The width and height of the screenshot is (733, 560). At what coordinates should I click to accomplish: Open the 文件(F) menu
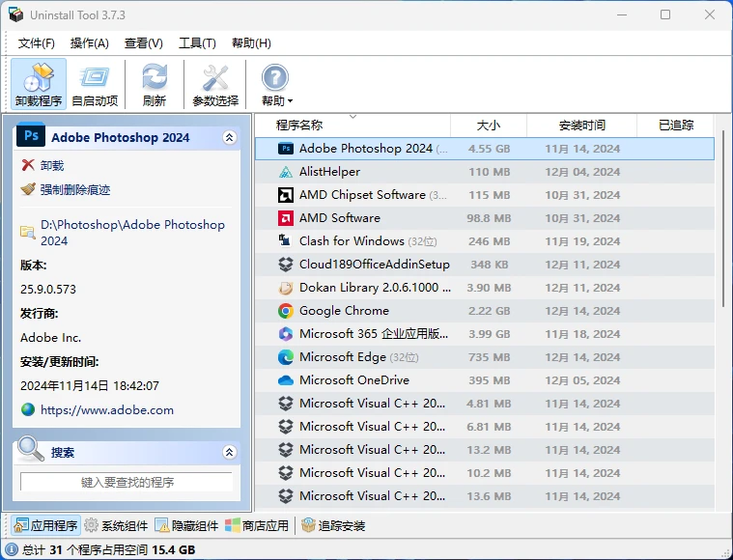pyautogui.click(x=37, y=43)
